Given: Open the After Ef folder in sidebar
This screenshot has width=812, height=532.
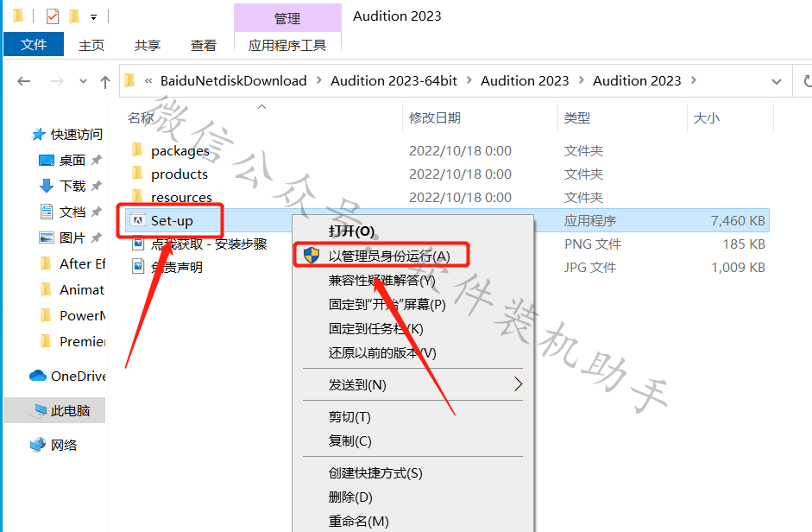Looking at the screenshot, I should (x=82, y=264).
